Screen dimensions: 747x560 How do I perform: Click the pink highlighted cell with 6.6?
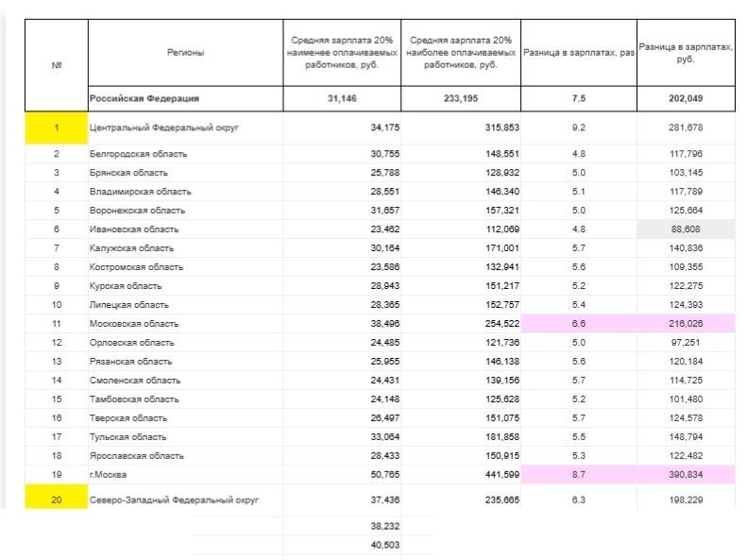coord(578,323)
